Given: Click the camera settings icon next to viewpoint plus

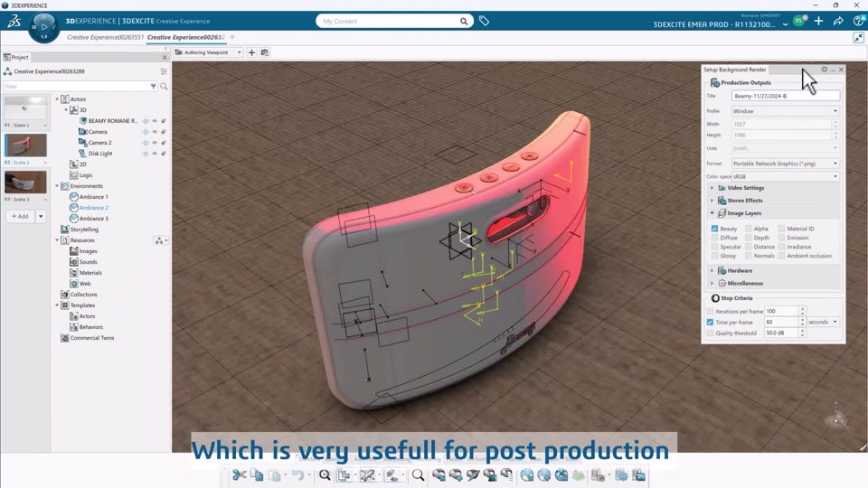Looking at the screenshot, I should tap(265, 52).
